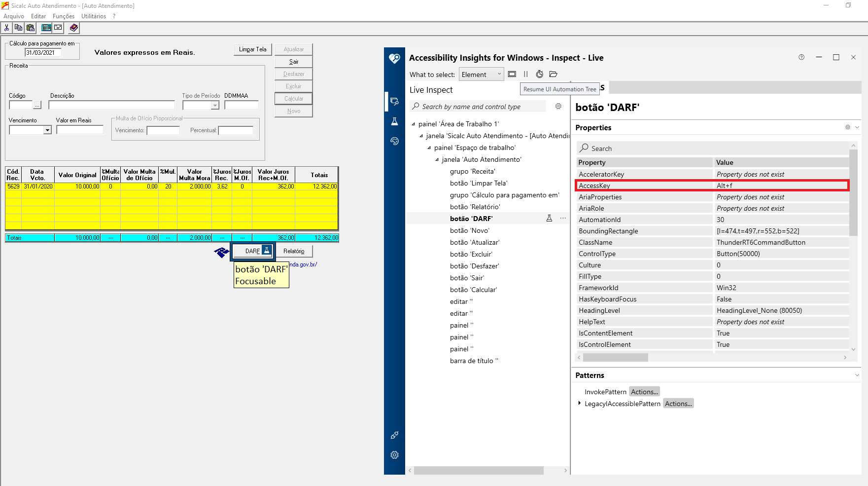Image resolution: width=868 pixels, height=486 pixels.
Task: Expand the Vencimento dropdown in Receita
Action: (47, 130)
